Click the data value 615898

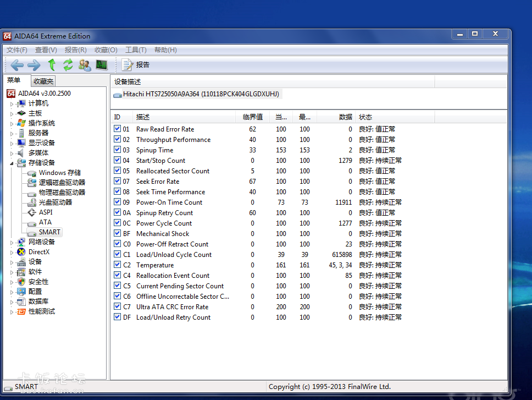(342, 255)
